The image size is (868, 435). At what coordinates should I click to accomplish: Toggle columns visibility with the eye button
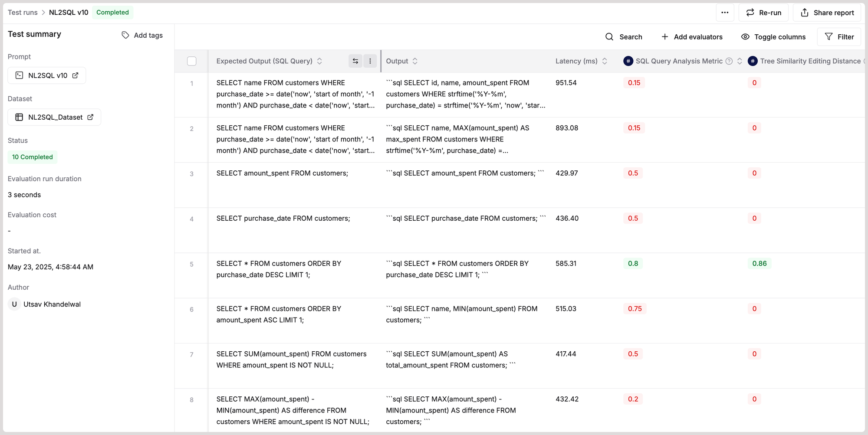745,37
